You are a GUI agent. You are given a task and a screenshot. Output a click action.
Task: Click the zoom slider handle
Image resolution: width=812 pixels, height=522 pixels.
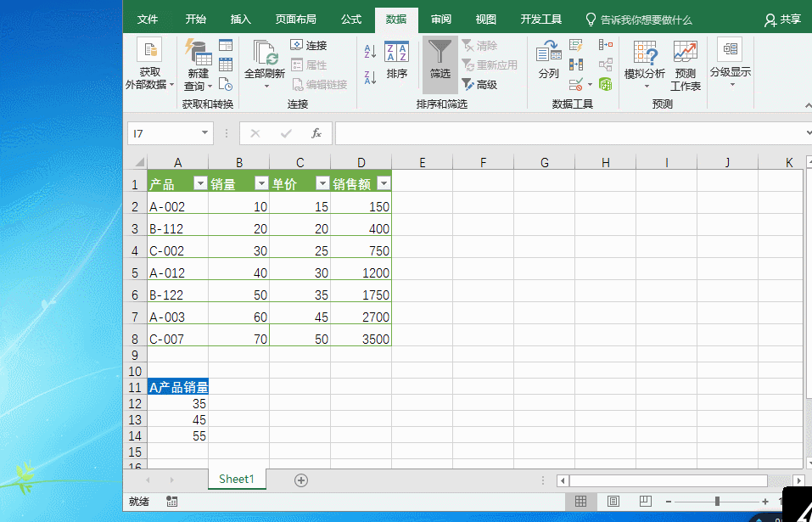tap(717, 502)
